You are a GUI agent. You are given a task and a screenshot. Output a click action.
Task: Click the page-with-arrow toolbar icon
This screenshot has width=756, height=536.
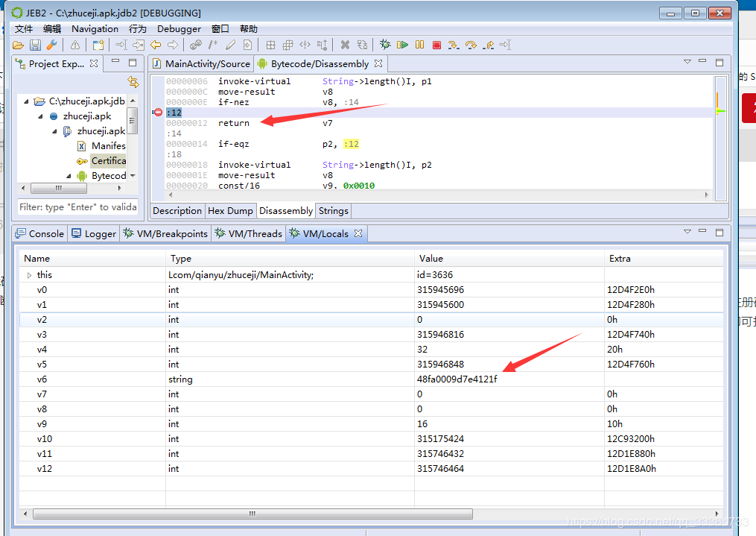pos(247,45)
